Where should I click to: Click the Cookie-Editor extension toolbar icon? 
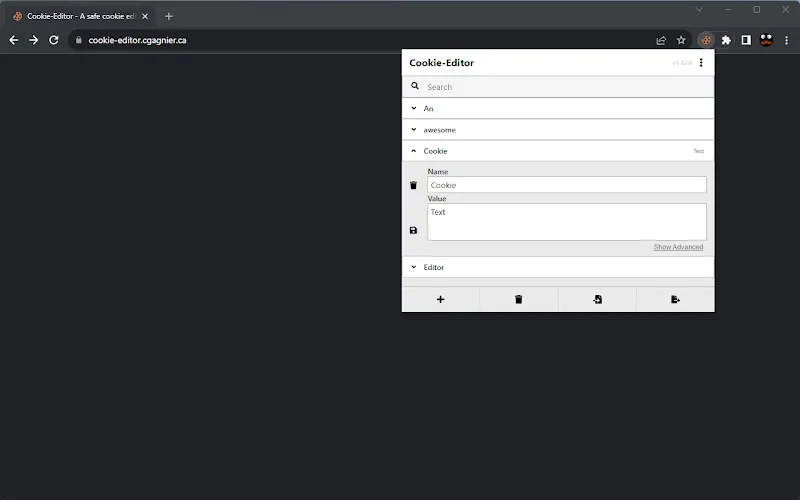point(706,40)
